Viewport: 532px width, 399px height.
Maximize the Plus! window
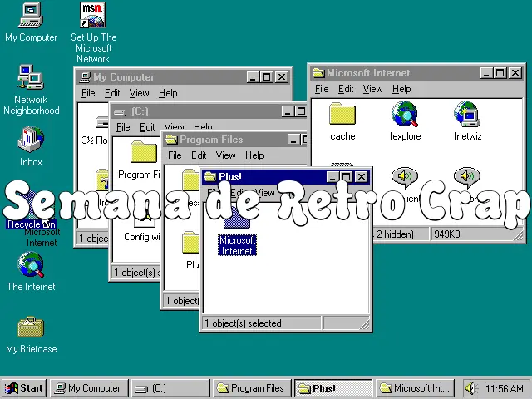(347, 176)
